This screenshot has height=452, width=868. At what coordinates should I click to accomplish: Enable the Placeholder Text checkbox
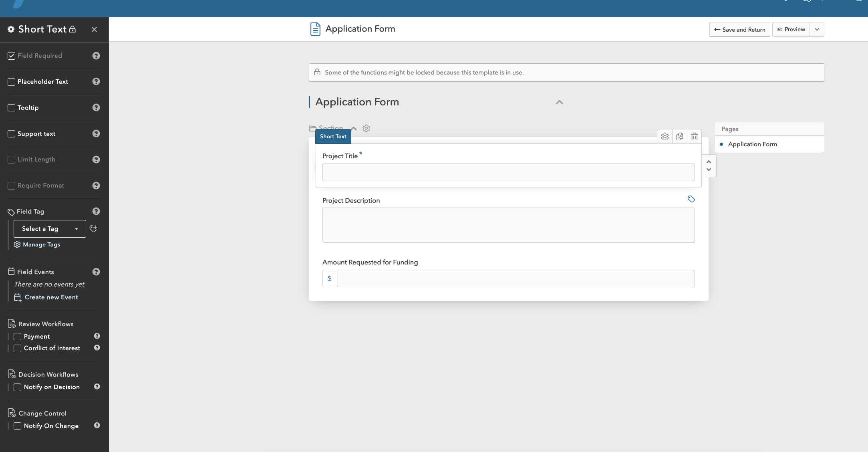(x=12, y=82)
